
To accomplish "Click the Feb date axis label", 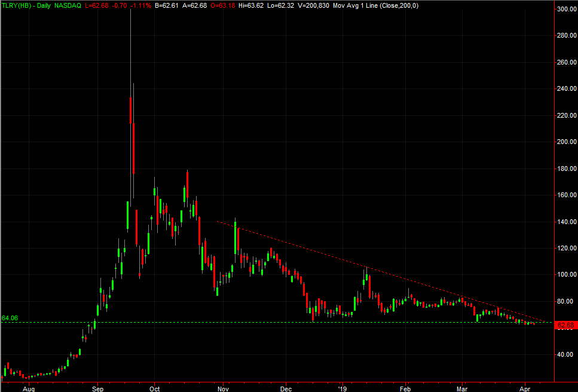I will click(405, 388).
